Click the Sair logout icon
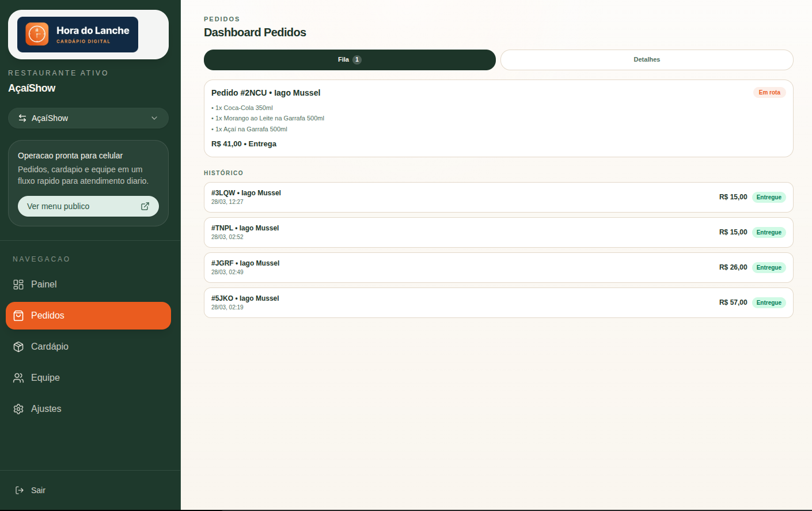 point(18,490)
